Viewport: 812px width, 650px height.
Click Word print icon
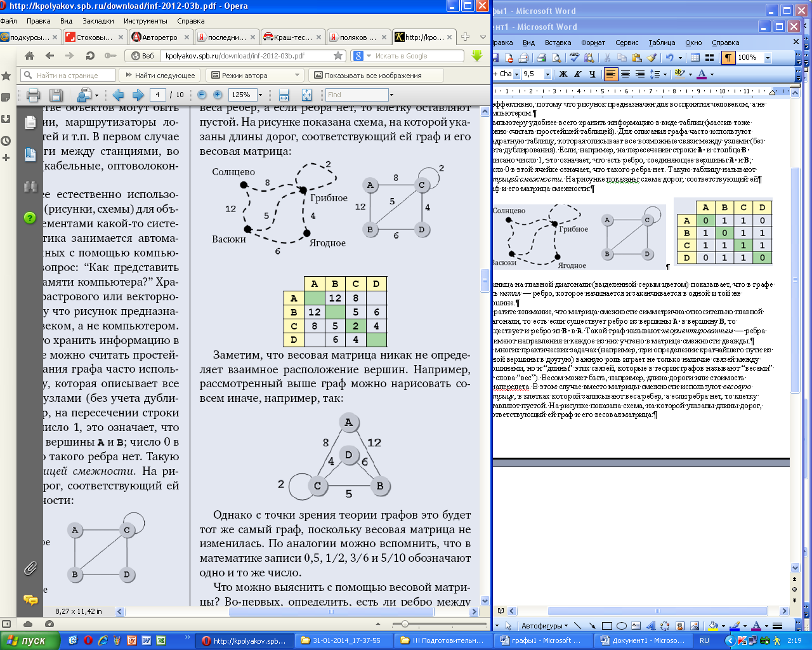tap(541, 58)
